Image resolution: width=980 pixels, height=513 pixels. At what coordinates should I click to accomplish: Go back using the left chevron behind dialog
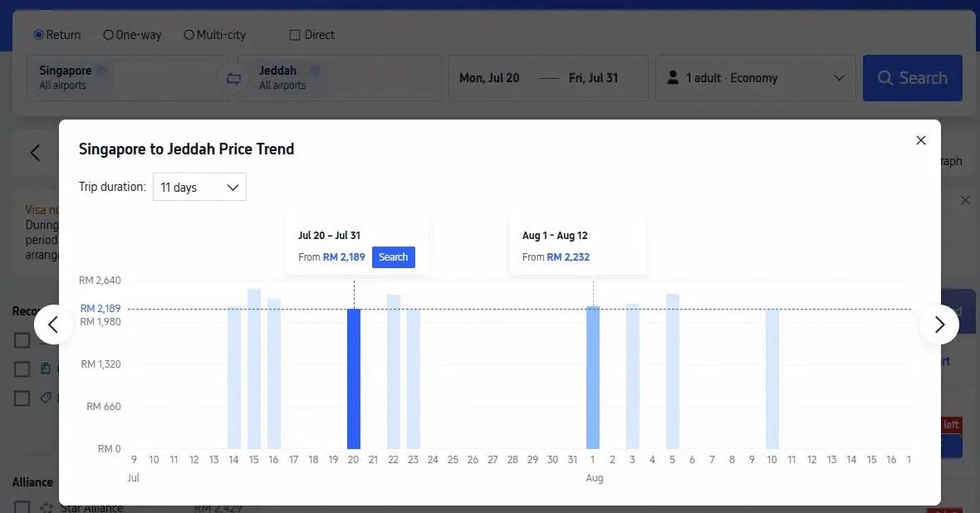click(35, 153)
